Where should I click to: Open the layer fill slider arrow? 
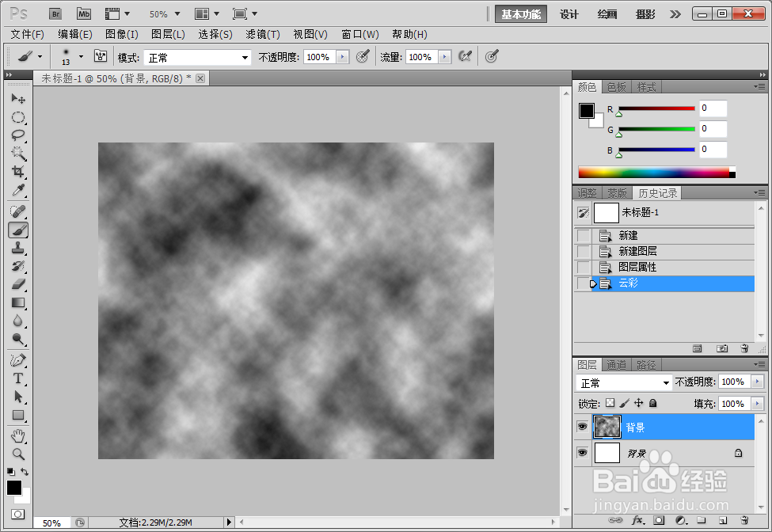pyautogui.click(x=757, y=404)
